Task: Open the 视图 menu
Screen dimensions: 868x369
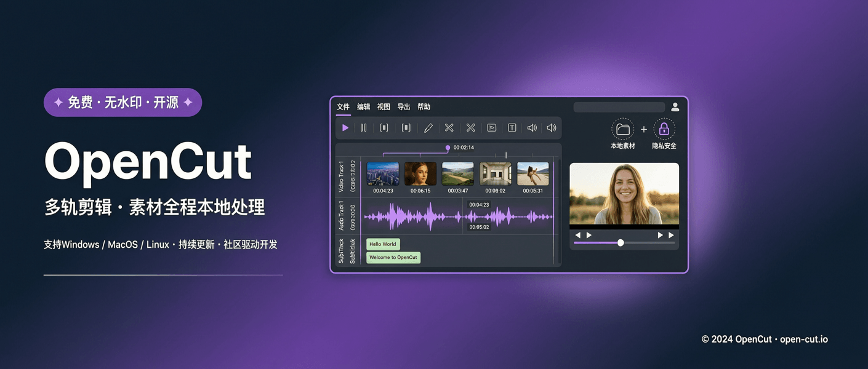Action: tap(384, 107)
